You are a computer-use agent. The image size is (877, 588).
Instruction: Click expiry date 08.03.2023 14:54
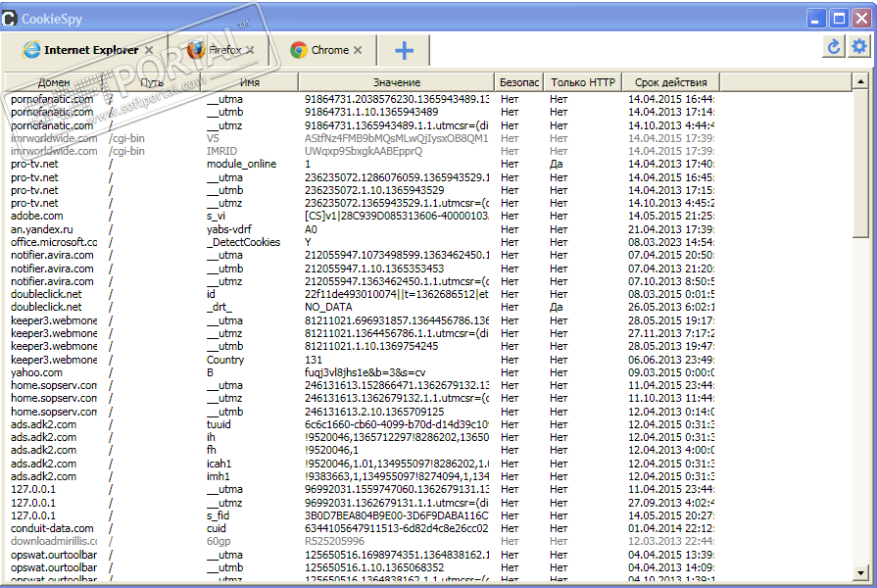coord(670,242)
